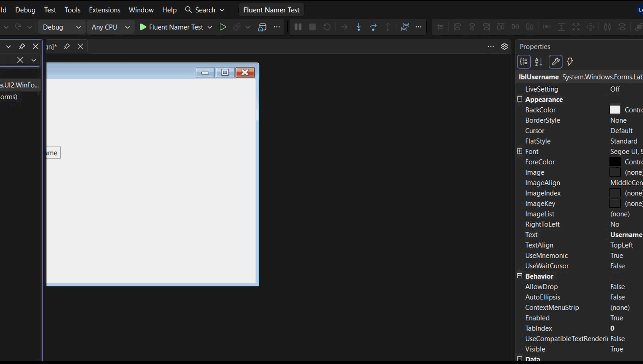The image size is (643, 364).
Task: Click the Text property value Username
Action: [626, 235]
